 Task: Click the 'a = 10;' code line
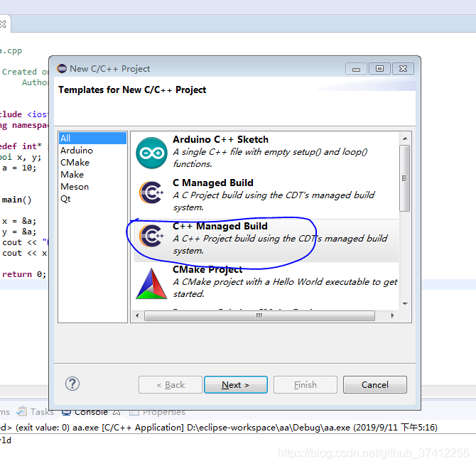pos(19,168)
